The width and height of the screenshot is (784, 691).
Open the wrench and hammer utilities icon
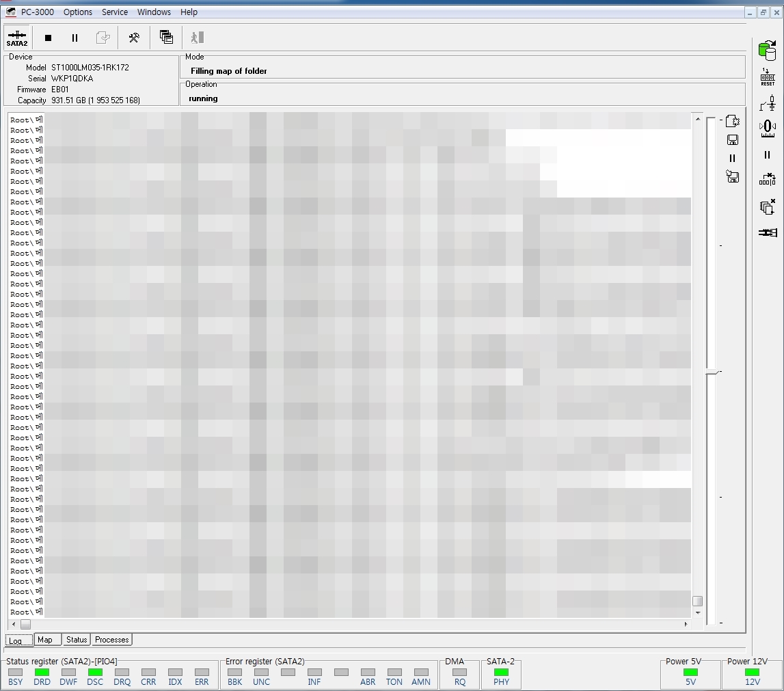click(x=134, y=38)
